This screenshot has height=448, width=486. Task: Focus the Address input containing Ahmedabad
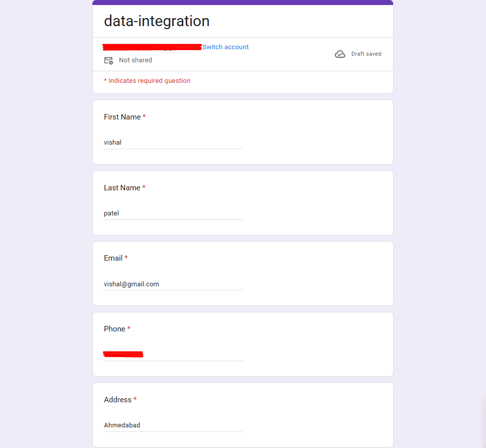point(173,425)
